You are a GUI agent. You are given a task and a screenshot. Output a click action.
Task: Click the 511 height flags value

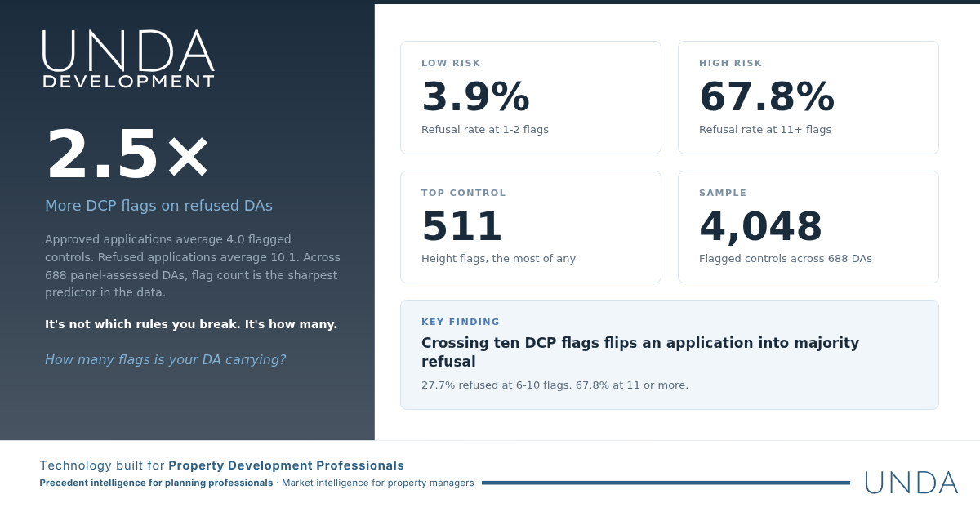pyautogui.click(x=461, y=226)
